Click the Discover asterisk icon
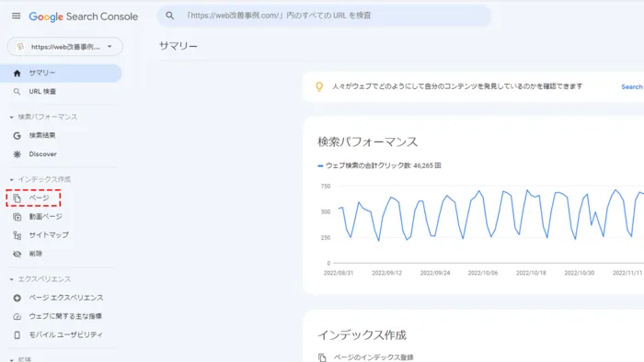Viewport: 644px width, 362px height. click(x=17, y=154)
